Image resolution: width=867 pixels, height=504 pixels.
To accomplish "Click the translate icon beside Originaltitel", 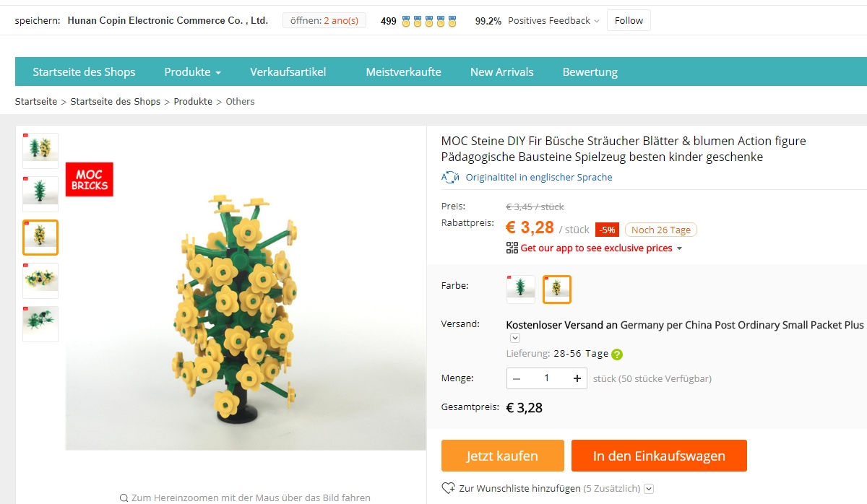I will (450, 177).
